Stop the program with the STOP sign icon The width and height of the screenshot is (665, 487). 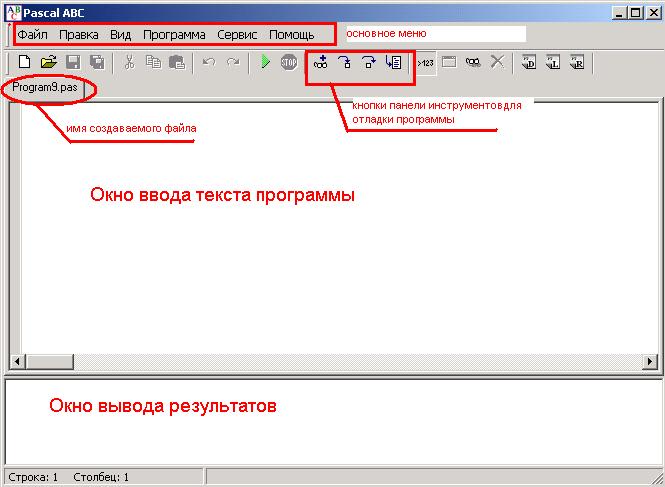tap(289, 63)
